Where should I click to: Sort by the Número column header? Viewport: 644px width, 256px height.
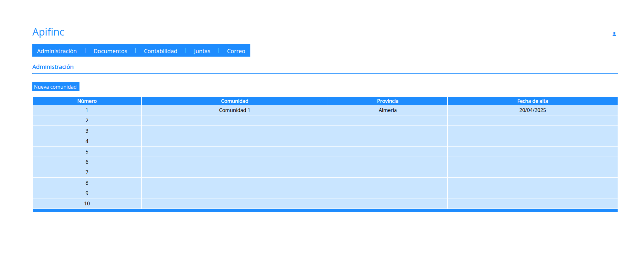coord(87,101)
